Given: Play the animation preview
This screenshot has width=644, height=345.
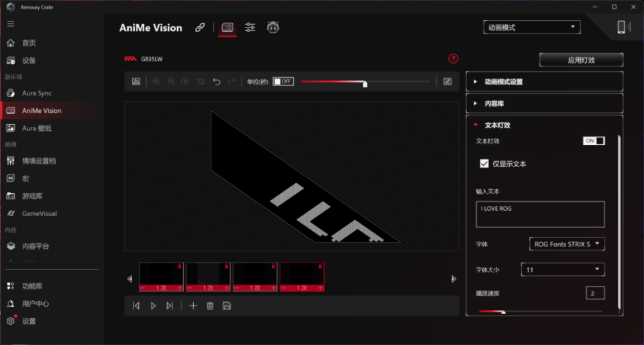Looking at the screenshot, I should [x=153, y=305].
